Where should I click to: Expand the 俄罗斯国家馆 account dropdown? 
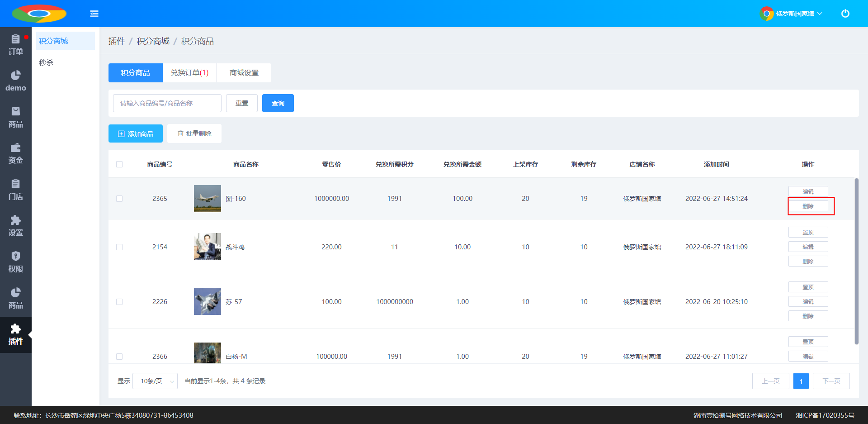pyautogui.click(x=799, y=14)
